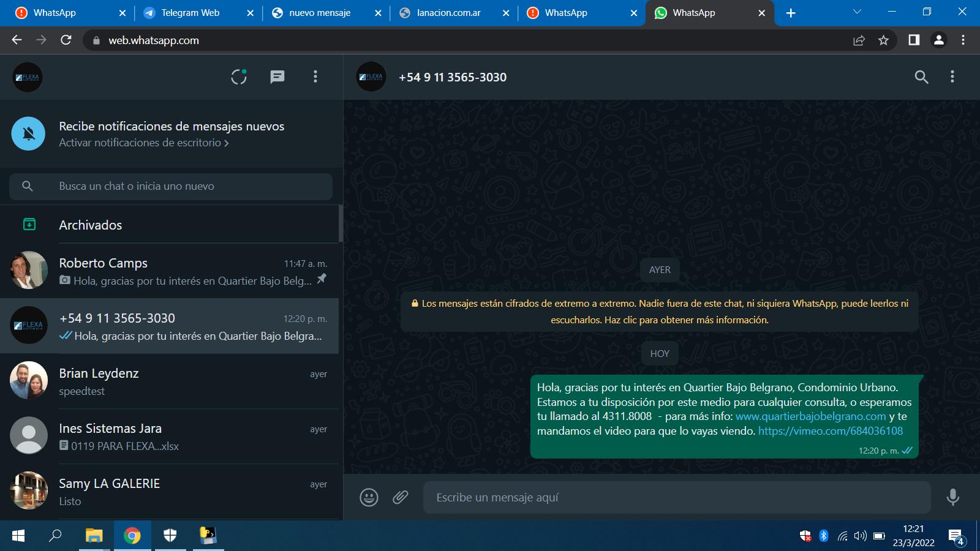Image resolution: width=980 pixels, height=551 pixels.
Task: Click the share page icon in address bar
Action: 859,40
